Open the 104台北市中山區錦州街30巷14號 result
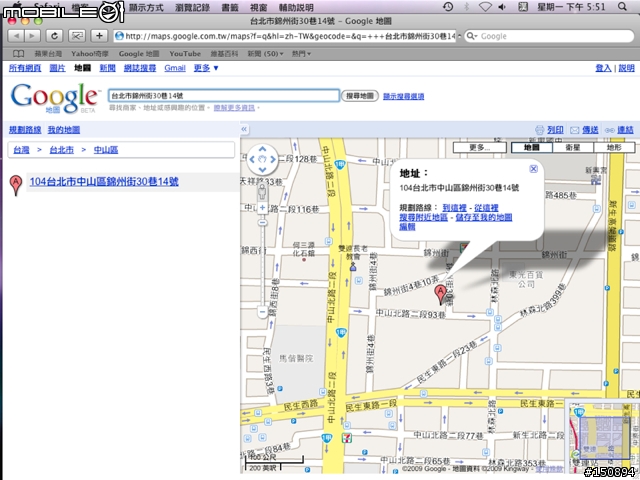Image resolution: width=640 pixels, height=480 pixels. coord(104,182)
